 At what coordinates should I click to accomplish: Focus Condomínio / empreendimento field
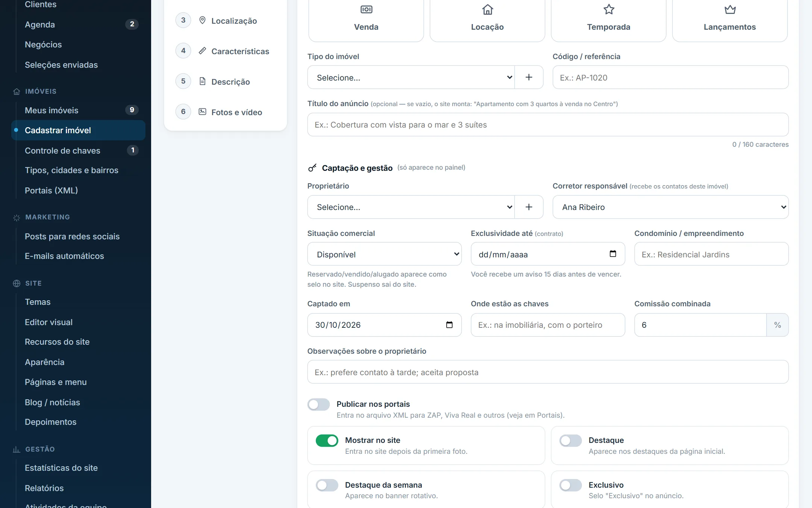pyautogui.click(x=711, y=254)
